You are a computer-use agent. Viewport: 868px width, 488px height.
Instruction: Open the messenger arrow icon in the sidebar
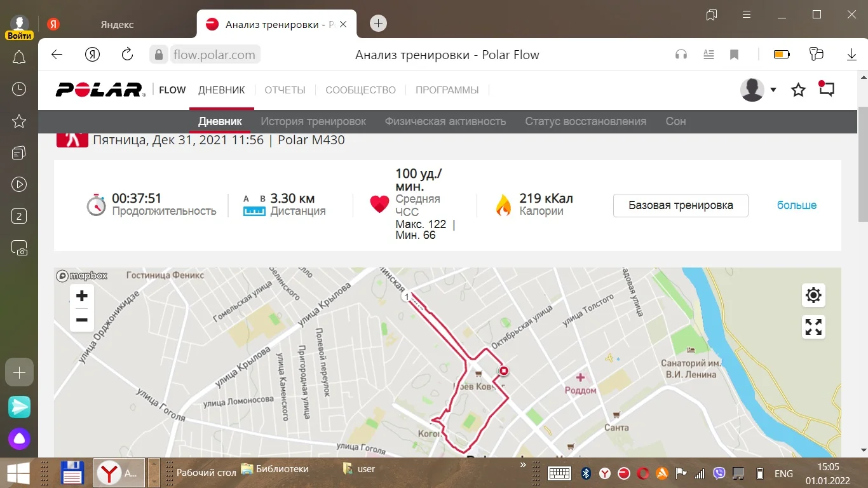[x=19, y=407]
